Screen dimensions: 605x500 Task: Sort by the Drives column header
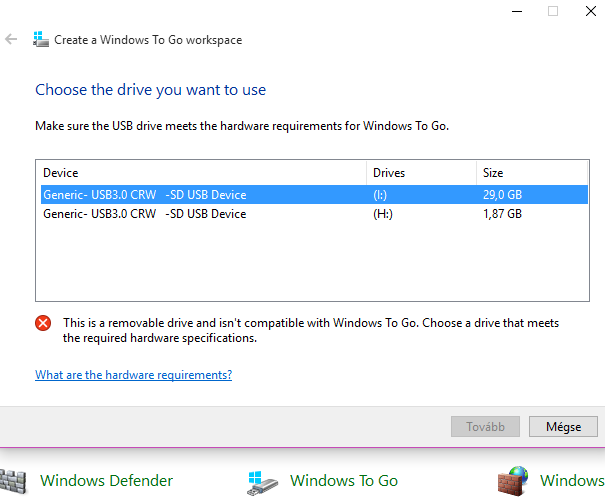pos(421,173)
